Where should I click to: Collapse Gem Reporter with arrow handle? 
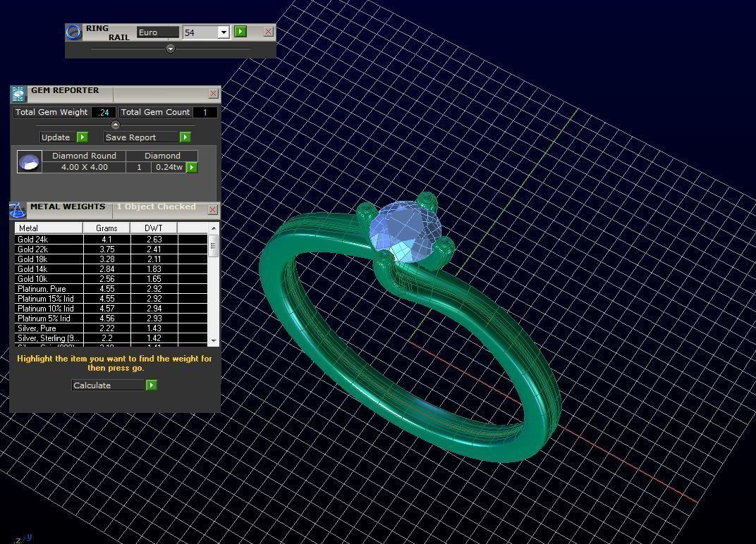[x=115, y=125]
